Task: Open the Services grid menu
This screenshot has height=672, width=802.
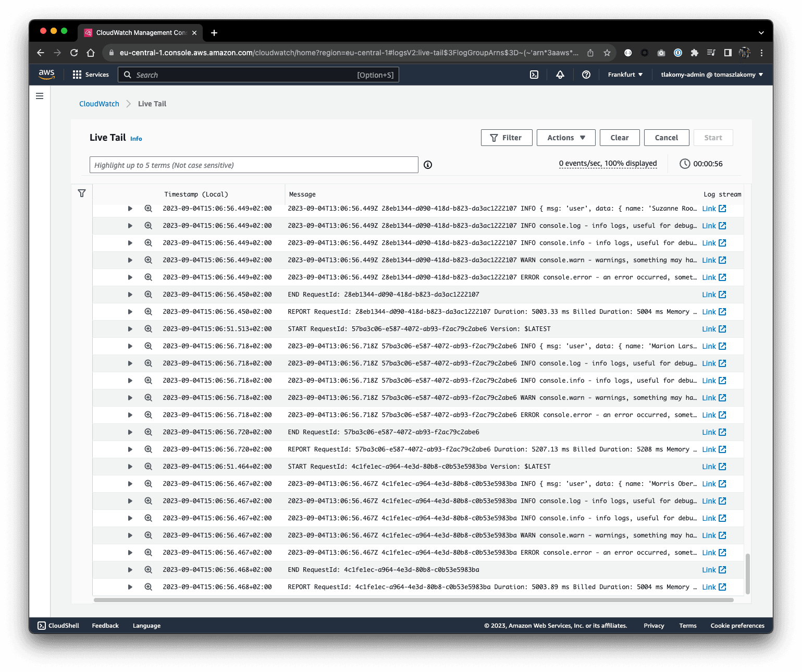Action: [x=91, y=75]
